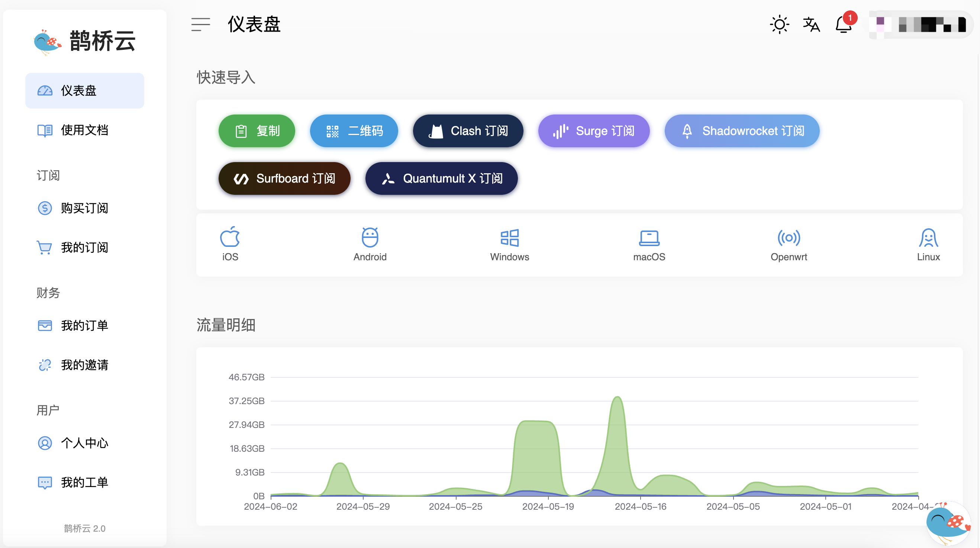The width and height of the screenshot is (980, 548).
Task: Click the 二维码 QR code button
Action: coord(353,131)
